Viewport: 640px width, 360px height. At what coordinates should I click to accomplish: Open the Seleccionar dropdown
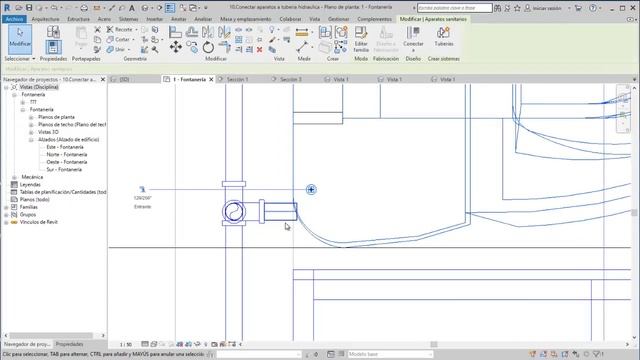[x=20, y=59]
